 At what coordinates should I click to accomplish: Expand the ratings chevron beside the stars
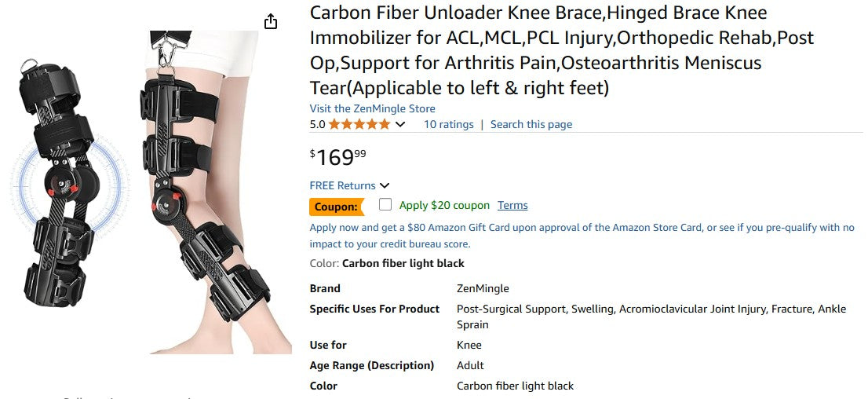coord(400,124)
